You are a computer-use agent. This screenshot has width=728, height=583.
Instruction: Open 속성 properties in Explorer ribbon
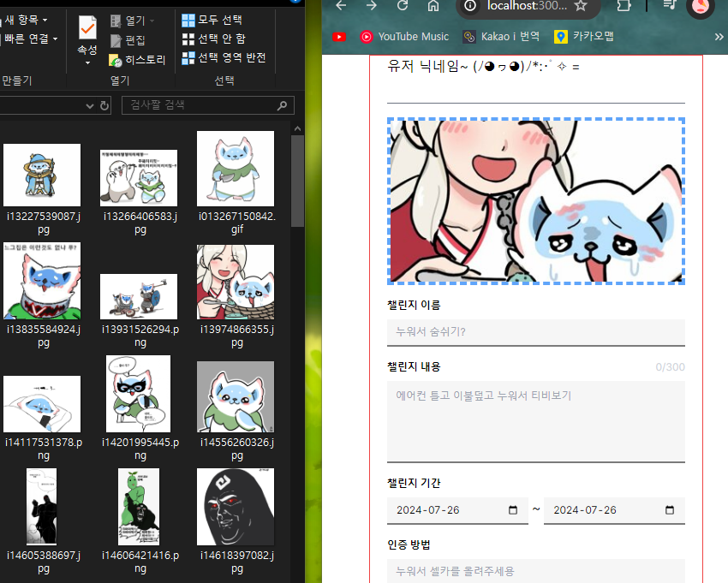(x=87, y=35)
